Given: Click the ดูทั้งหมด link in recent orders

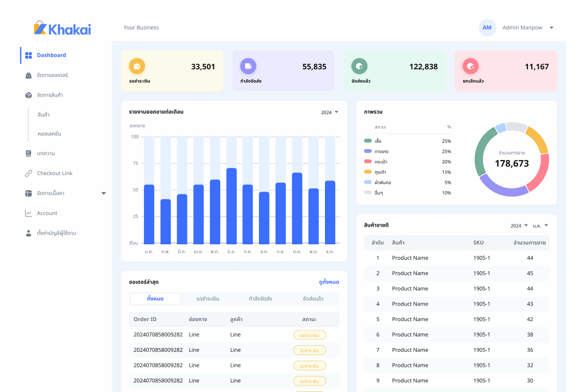Looking at the screenshot, I should (x=329, y=282).
